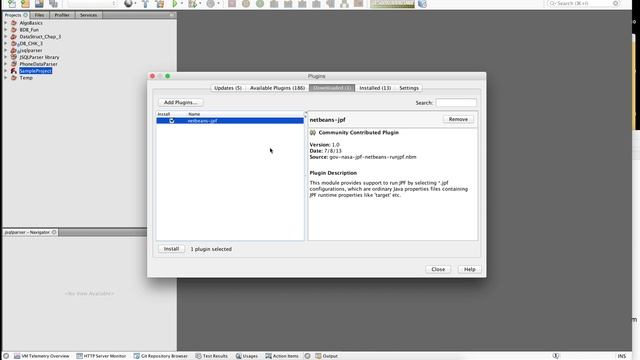
Task: Click Remove for netbeans-jpf
Action: [x=458, y=120]
